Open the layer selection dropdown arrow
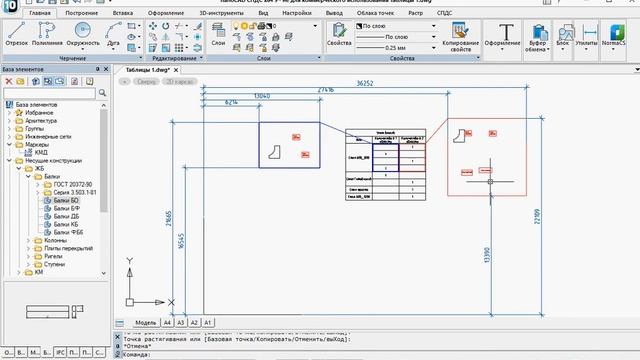This screenshot has height=360, width=640. click(316, 26)
